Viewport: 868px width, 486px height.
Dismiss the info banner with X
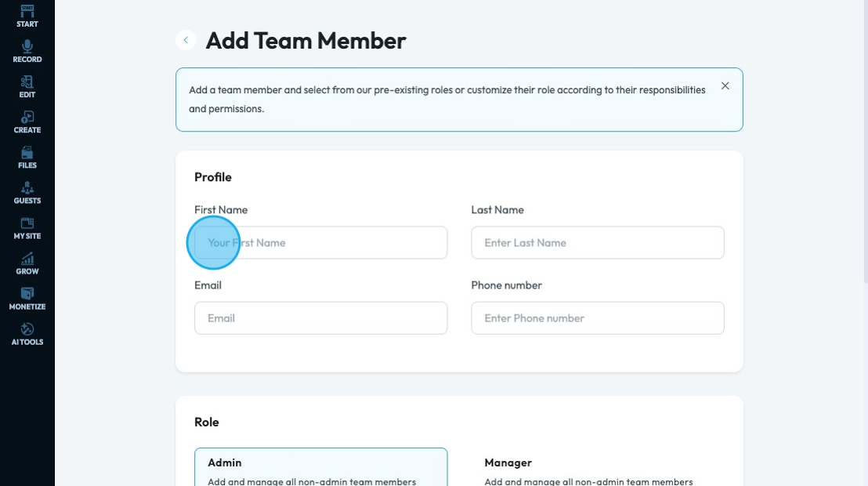point(725,86)
